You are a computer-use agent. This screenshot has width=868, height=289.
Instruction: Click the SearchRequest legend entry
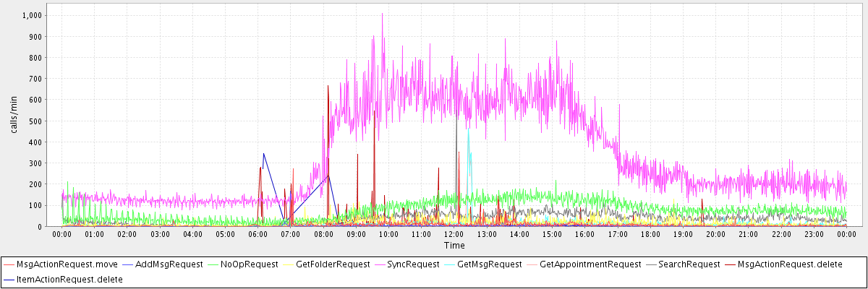(x=689, y=264)
